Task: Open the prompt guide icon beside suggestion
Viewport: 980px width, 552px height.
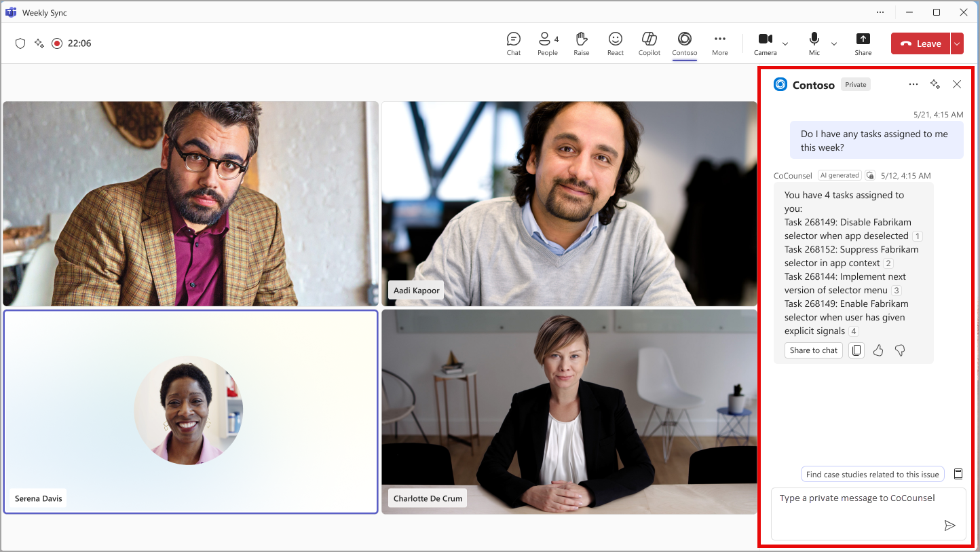Action: point(958,474)
